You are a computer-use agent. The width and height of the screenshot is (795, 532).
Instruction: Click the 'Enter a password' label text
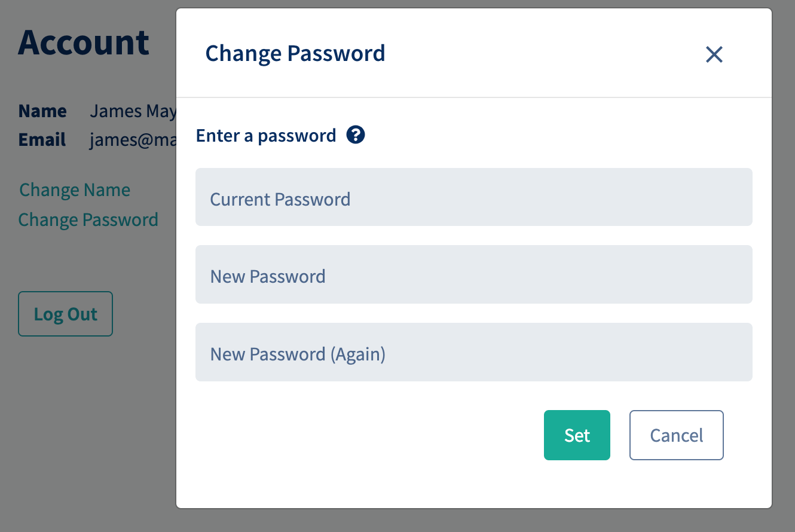pyautogui.click(x=266, y=136)
